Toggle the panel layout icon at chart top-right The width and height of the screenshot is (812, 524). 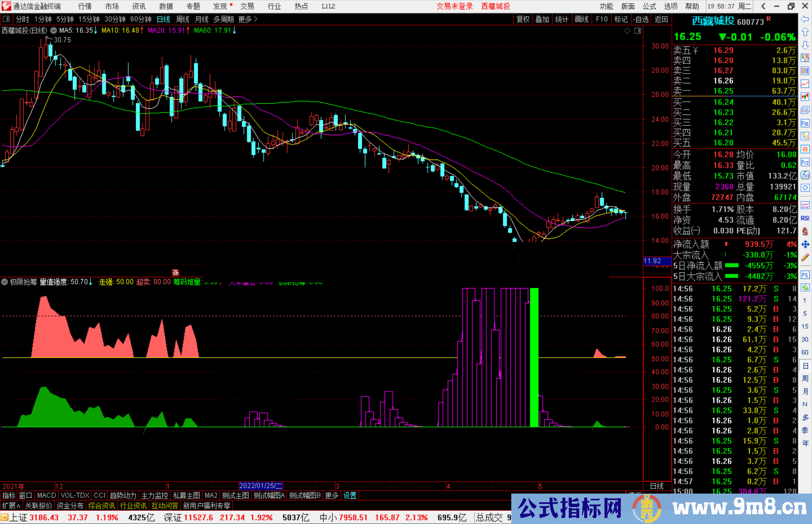(638, 31)
